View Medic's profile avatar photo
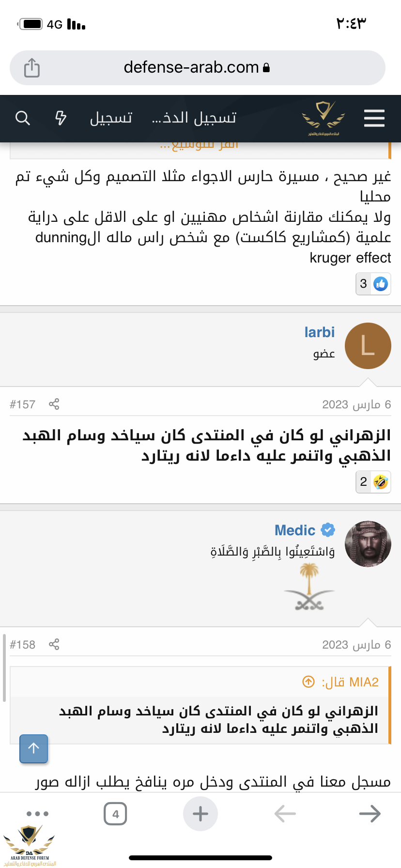This screenshot has height=868, width=401. tap(368, 544)
